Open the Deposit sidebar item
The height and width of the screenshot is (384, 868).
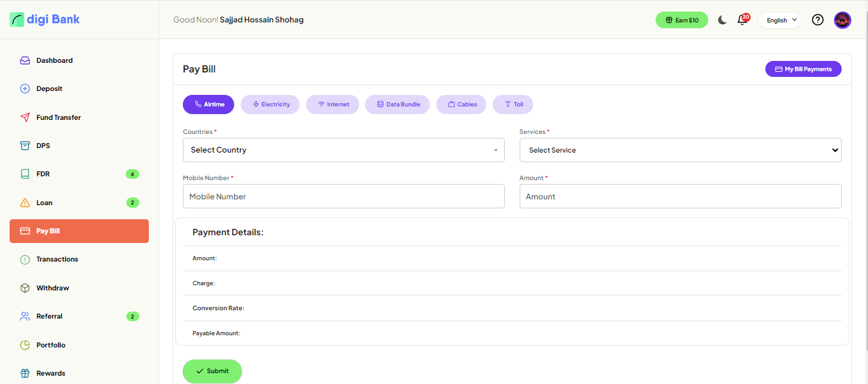pos(49,88)
